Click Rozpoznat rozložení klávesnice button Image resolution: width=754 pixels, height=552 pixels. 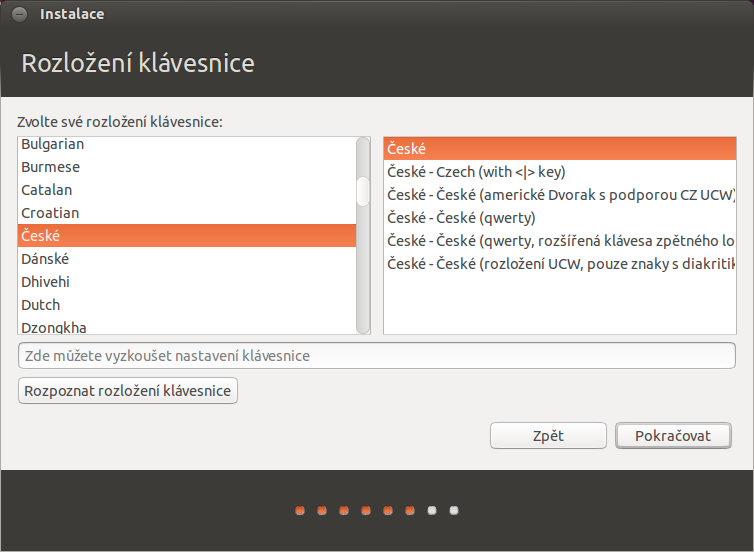[x=127, y=390]
